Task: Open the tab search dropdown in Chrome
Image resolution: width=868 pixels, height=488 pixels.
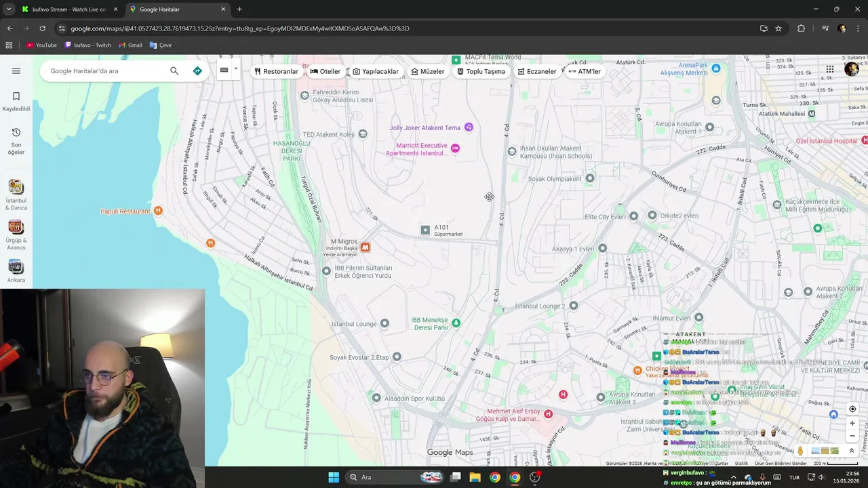Action: coord(9,9)
